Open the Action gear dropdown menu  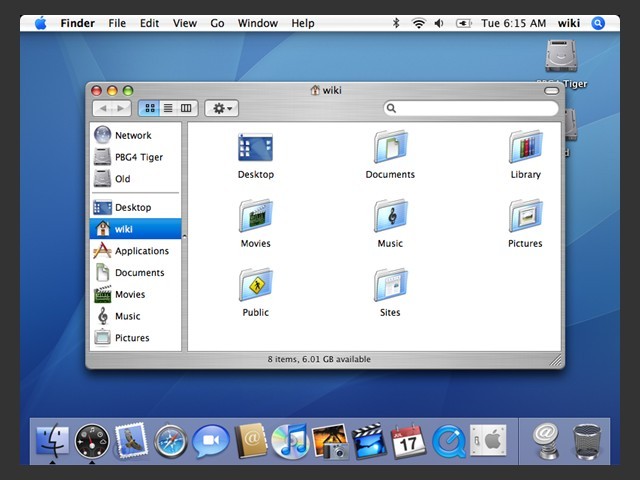click(x=222, y=108)
